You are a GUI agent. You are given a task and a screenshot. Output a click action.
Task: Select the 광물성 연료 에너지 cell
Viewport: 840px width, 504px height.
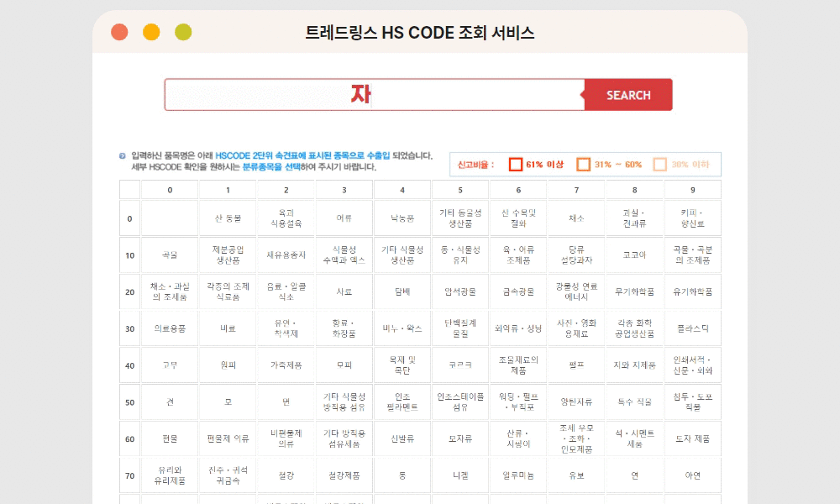pyautogui.click(x=576, y=292)
